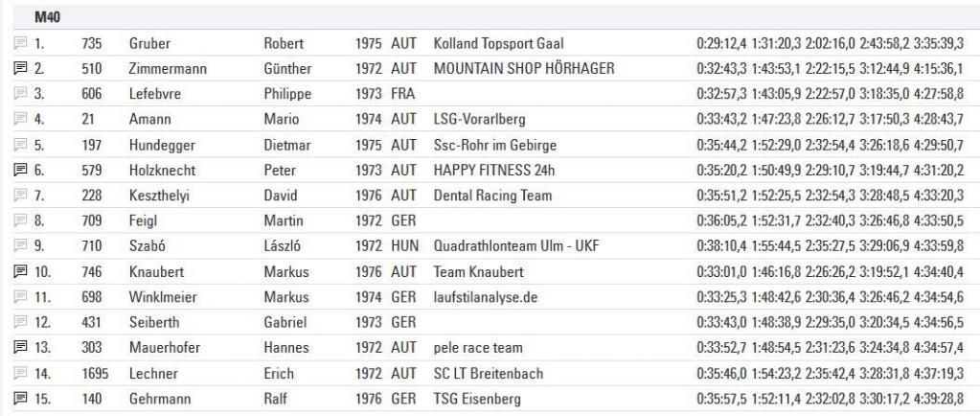Select the surname Seiberth
Screen dimensions: 980x416
154,323
